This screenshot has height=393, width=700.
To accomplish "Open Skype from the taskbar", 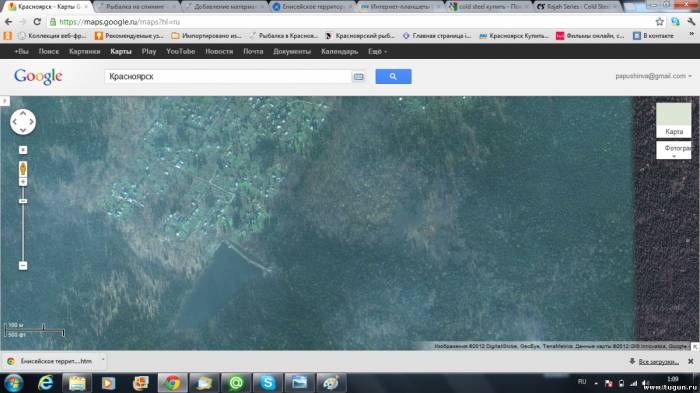I will (267, 383).
